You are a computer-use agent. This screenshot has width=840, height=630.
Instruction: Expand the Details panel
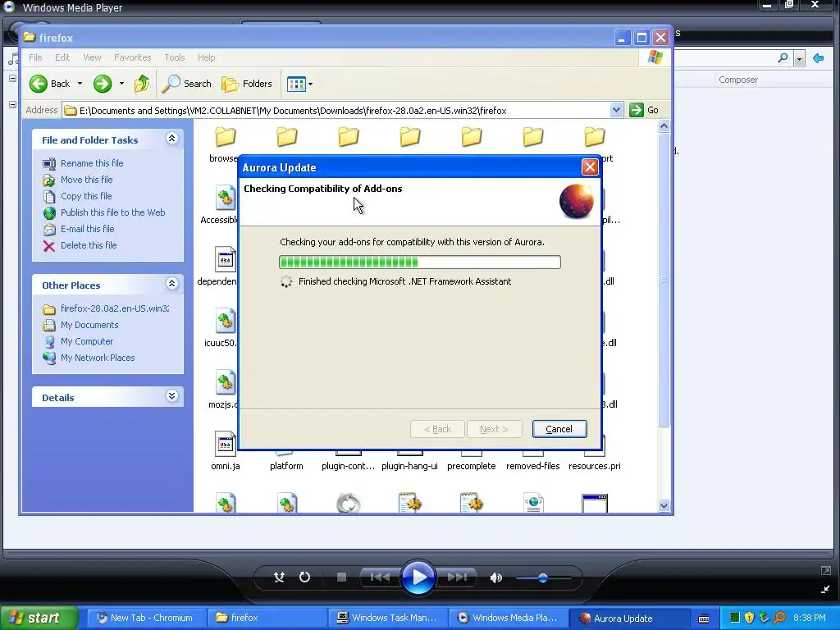point(171,396)
